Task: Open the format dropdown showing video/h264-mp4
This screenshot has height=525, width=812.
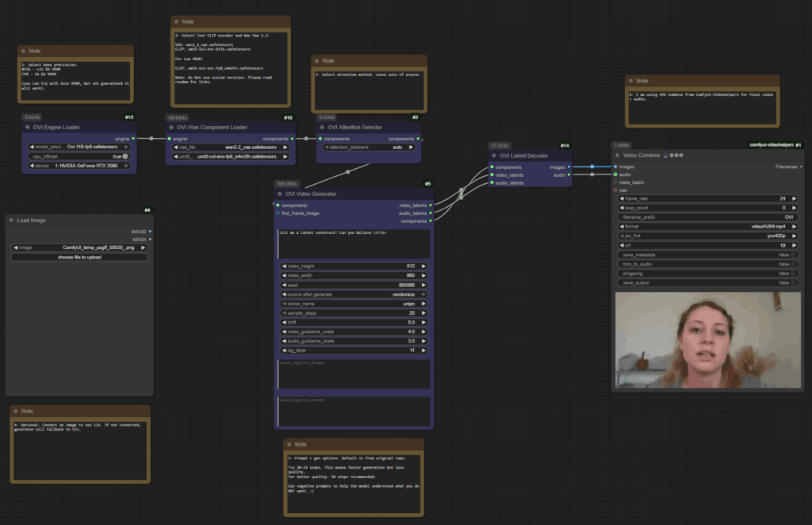Action: point(707,226)
